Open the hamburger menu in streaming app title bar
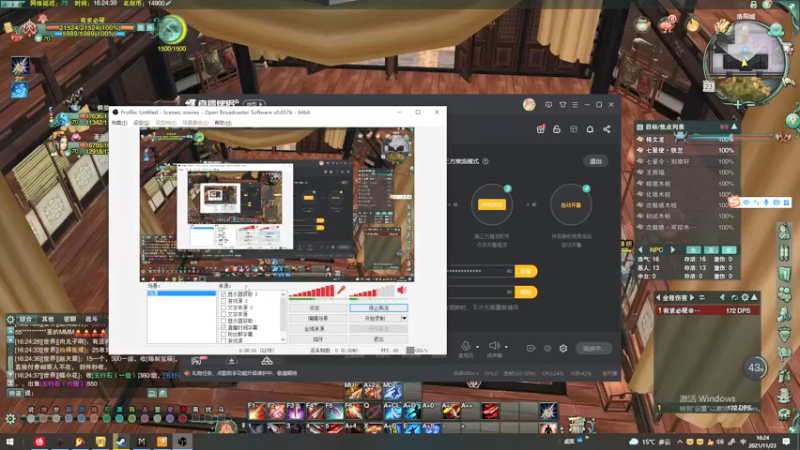800x450 pixels. (x=575, y=105)
